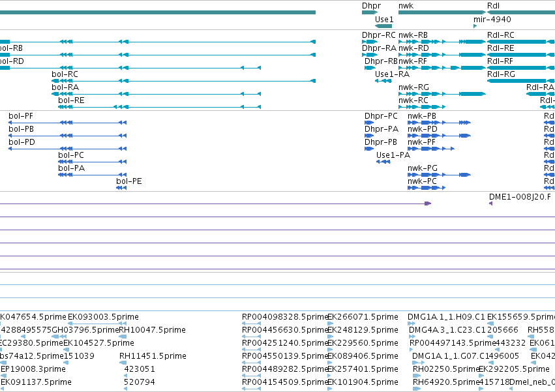Click the bol-PC protein label
Image resolution: width=555 pixels, height=392 pixels.
pyautogui.click(x=71, y=155)
